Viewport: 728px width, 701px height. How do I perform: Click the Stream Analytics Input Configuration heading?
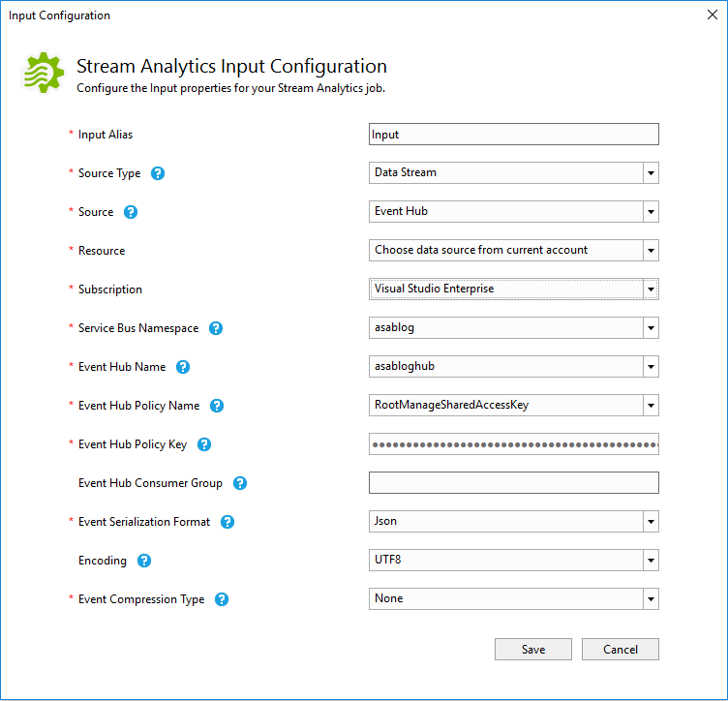click(231, 67)
